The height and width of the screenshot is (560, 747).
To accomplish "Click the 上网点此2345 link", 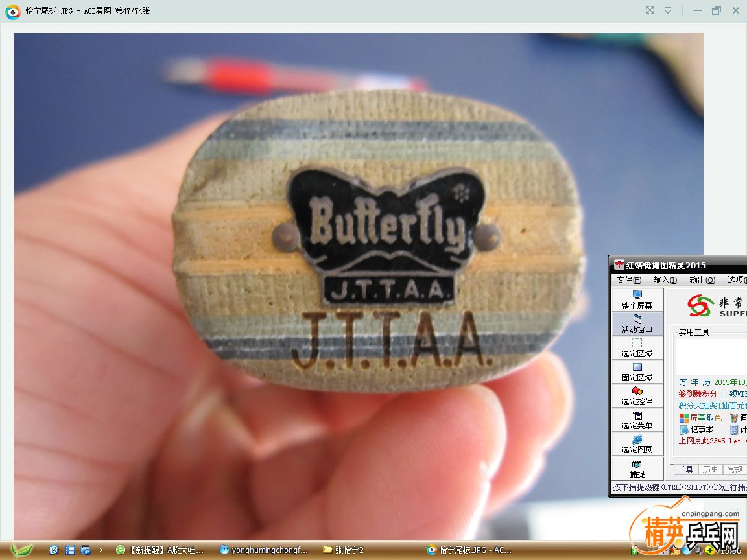I will pyautogui.click(x=702, y=441).
